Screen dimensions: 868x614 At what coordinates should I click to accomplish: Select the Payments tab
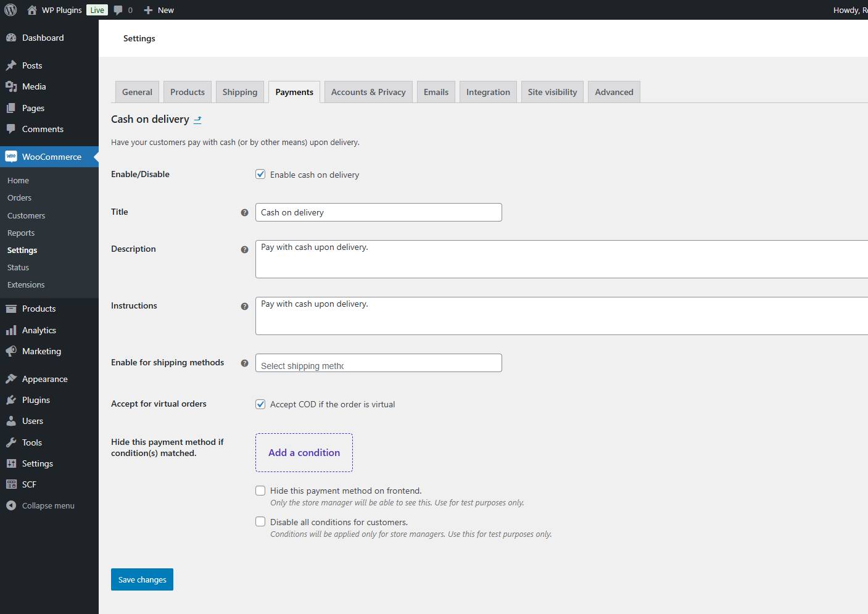click(294, 92)
